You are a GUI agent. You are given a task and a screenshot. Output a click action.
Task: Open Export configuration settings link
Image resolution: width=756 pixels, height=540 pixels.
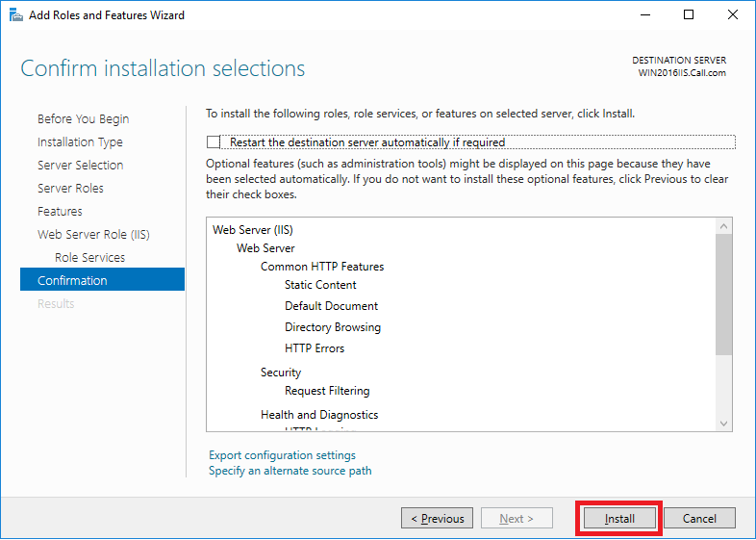point(282,455)
